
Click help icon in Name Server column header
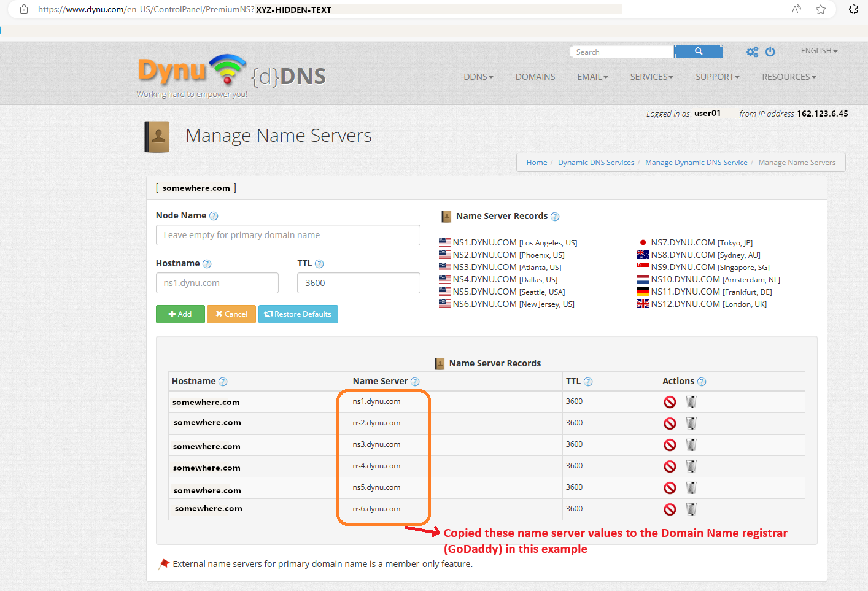pyautogui.click(x=415, y=382)
